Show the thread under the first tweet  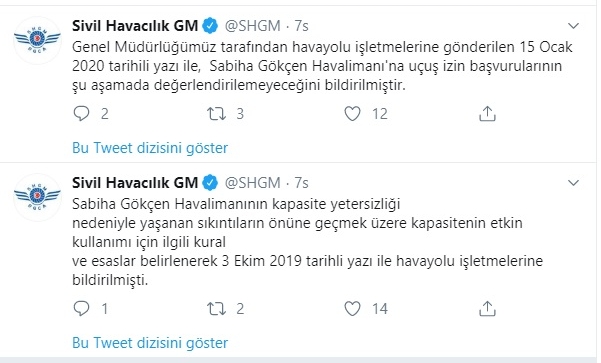point(150,148)
